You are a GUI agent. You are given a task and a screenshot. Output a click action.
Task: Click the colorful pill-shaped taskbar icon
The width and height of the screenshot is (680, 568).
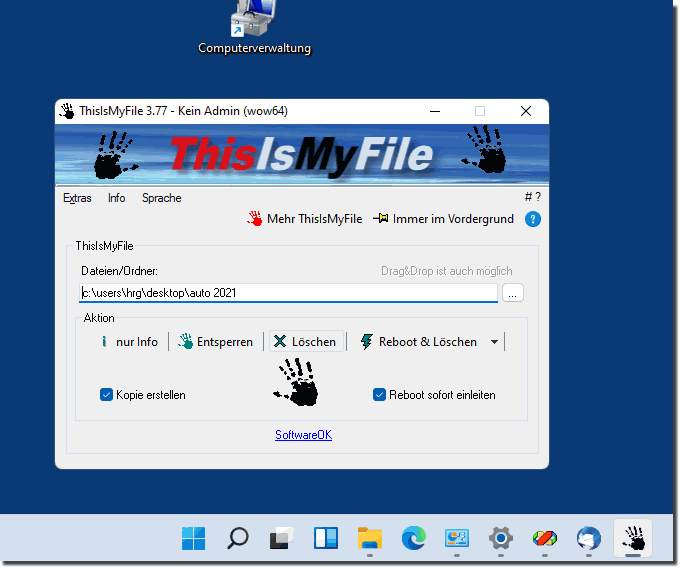(545, 539)
